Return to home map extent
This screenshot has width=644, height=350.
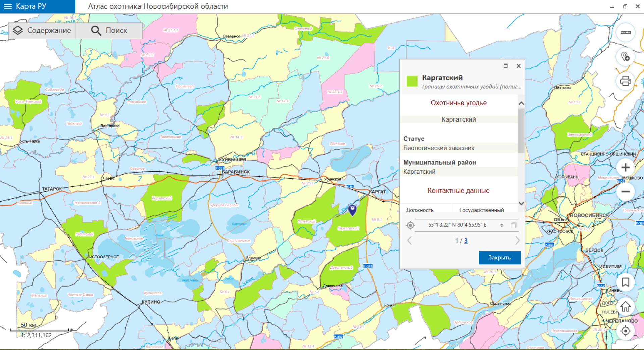point(625,306)
